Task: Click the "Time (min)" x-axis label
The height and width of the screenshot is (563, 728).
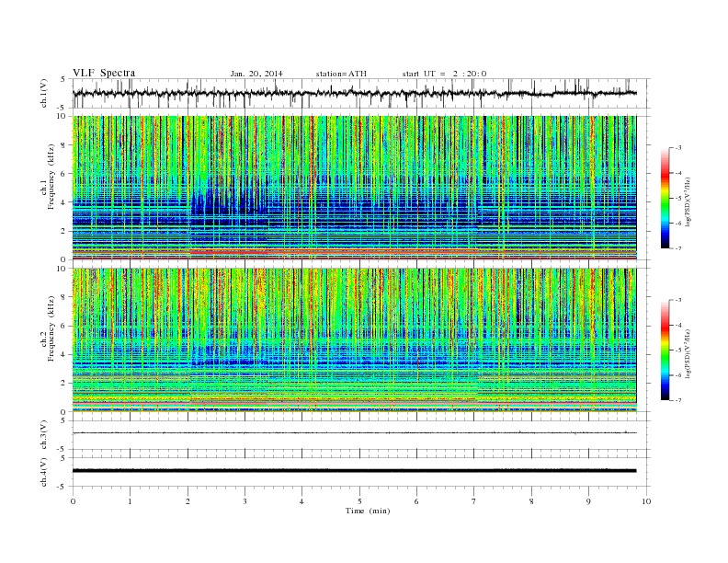Action: coord(368,511)
